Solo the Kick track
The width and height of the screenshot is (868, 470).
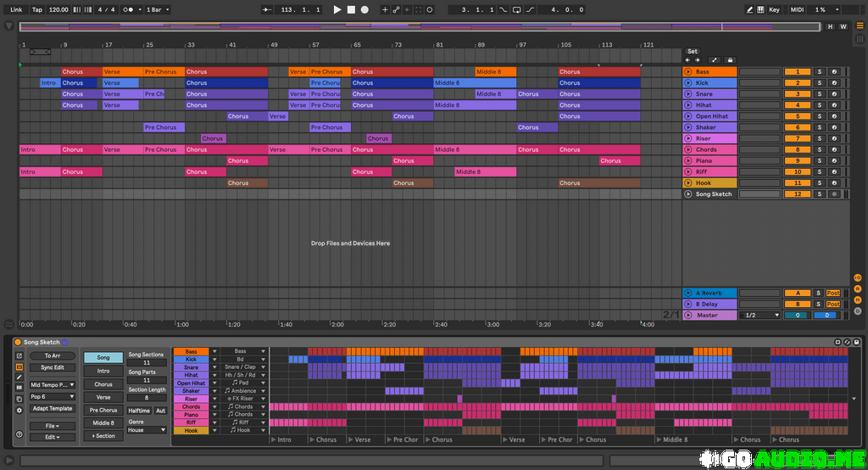coord(819,83)
